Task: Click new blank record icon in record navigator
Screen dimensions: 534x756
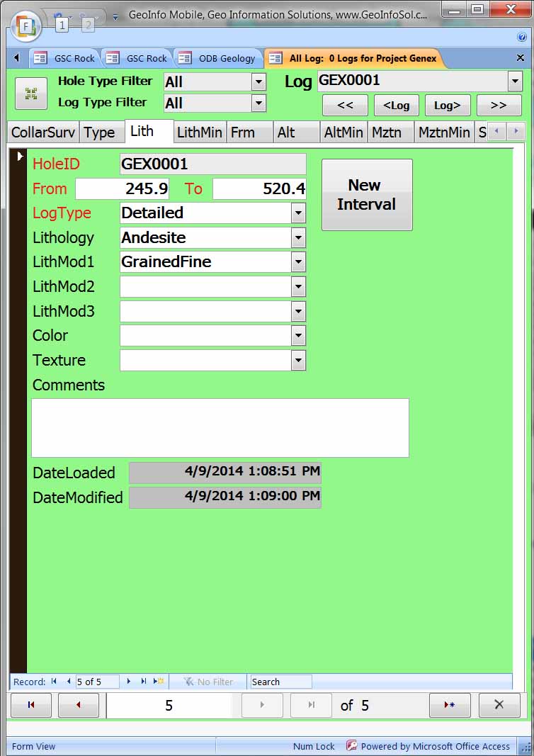Action: (x=159, y=682)
